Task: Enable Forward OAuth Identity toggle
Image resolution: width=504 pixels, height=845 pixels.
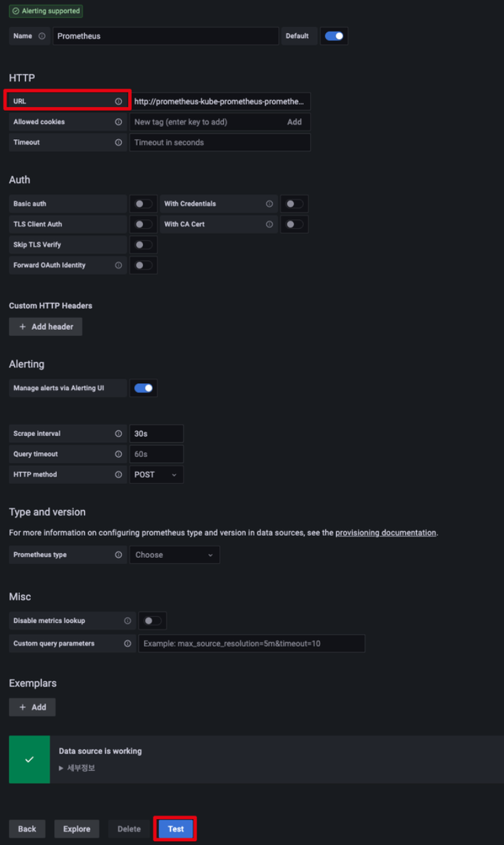Action: tap(143, 265)
